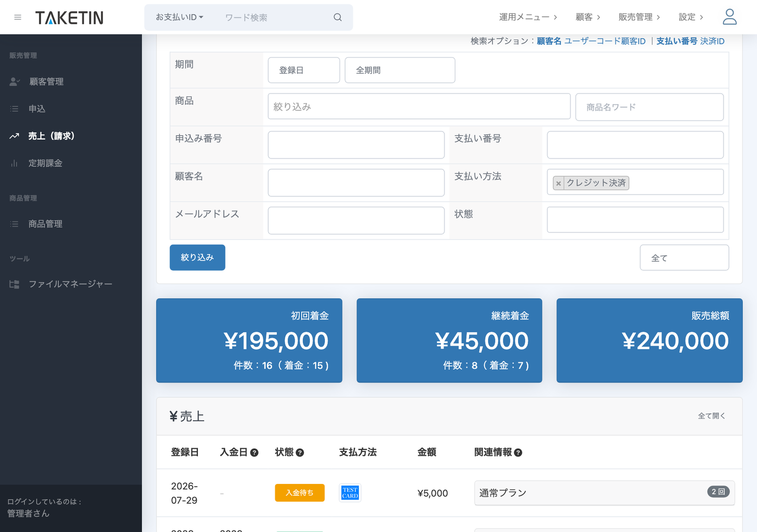
Task: Click the search magnifier icon
Action: pos(337,17)
